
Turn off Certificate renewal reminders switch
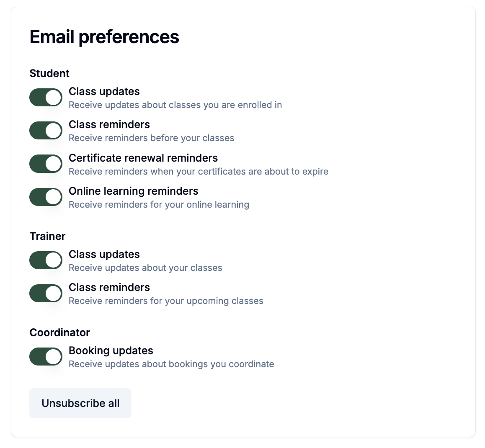(x=46, y=164)
